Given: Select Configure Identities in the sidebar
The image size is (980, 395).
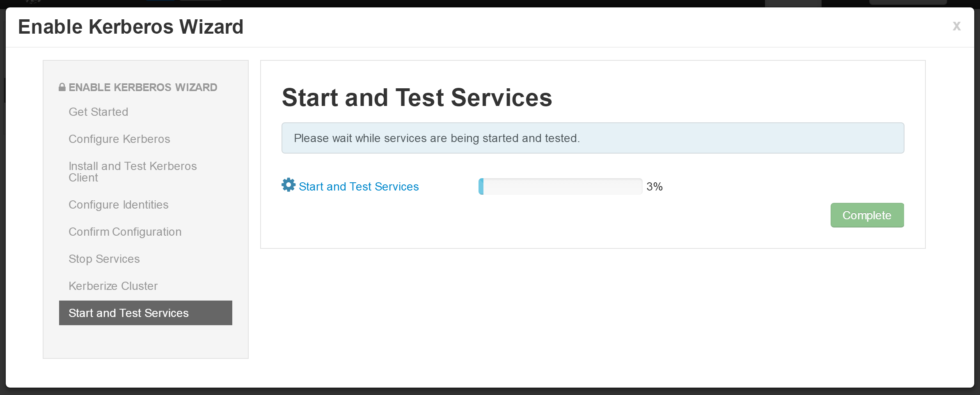Looking at the screenshot, I should [119, 204].
